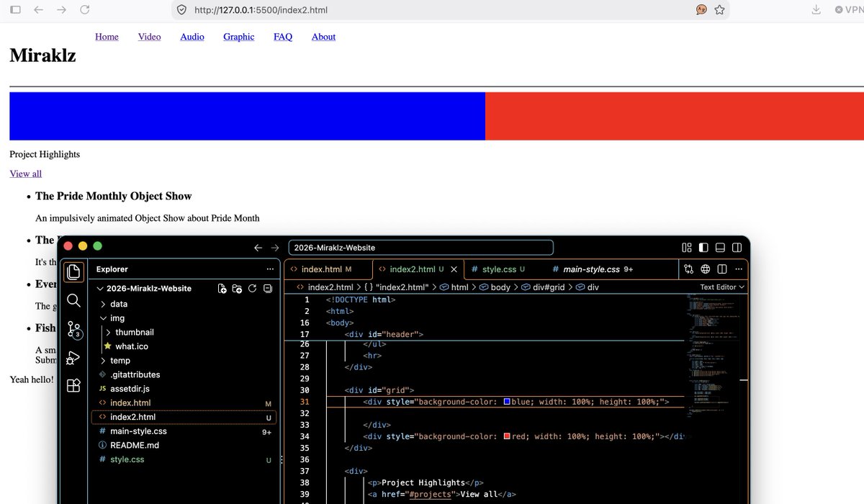Bookmark this page with the star icon
The height and width of the screenshot is (504, 864).
point(719,9)
